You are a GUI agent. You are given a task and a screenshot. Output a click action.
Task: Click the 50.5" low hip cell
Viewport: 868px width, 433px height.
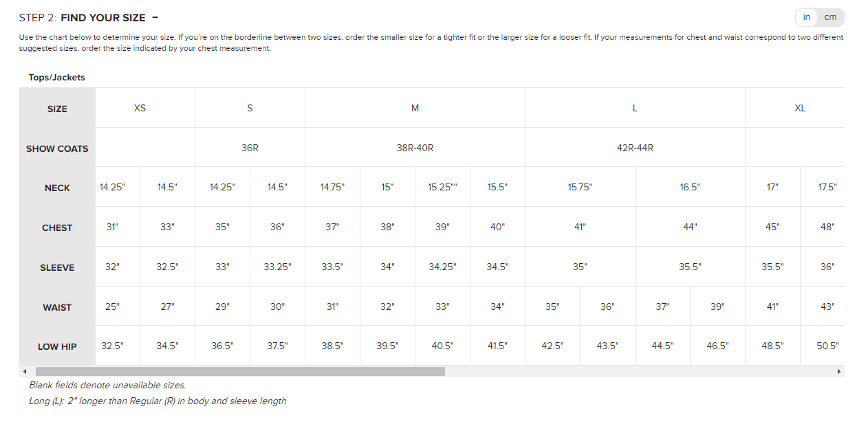click(x=827, y=346)
